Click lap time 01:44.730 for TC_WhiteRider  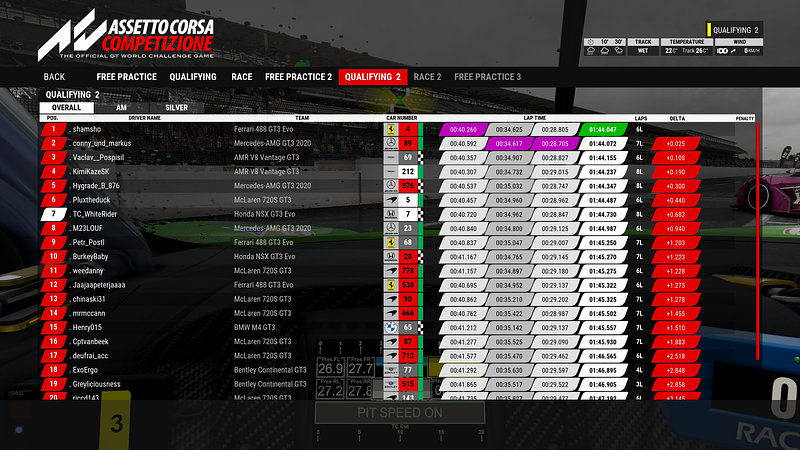pos(603,214)
